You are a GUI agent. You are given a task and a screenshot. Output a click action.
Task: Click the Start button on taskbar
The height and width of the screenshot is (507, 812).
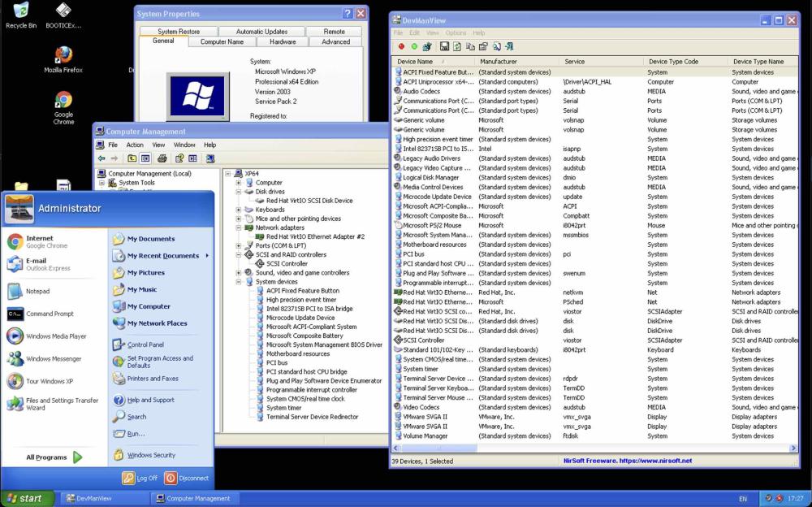point(27,498)
